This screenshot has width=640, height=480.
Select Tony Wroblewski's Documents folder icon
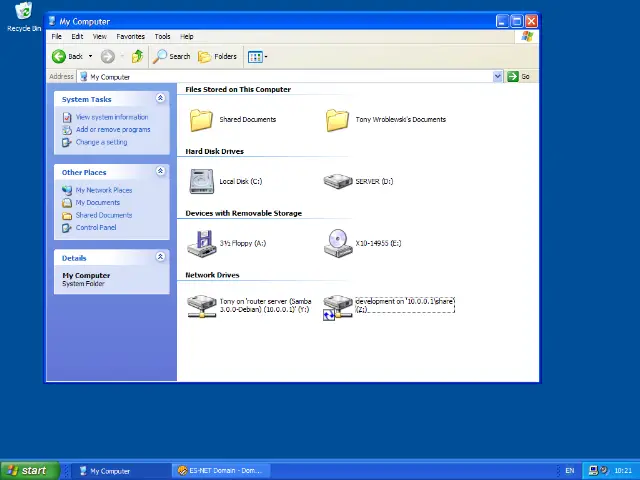[x=337, y=120]
